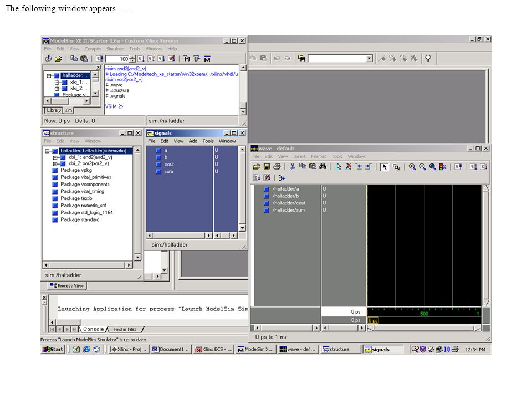Open the View menu in signals window

179,141
